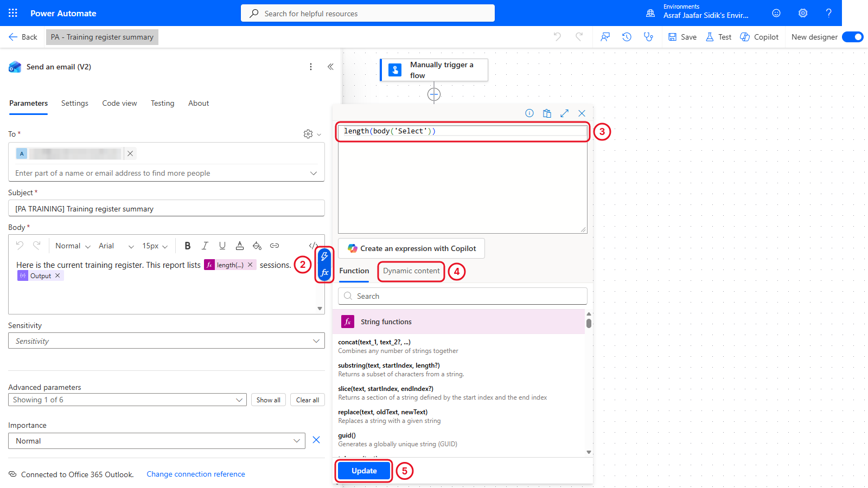Open the app launcher waffle menu
This screenshot has width=868, height=488.
tap(13, 13)
